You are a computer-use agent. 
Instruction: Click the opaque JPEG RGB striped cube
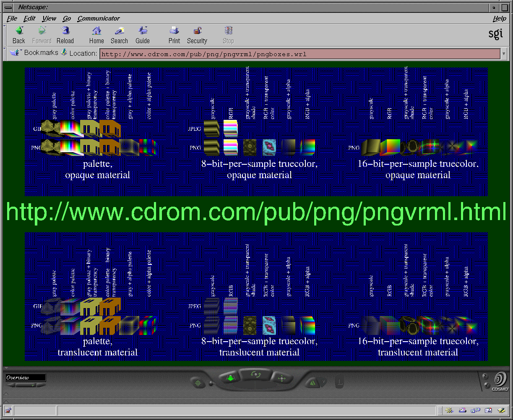230,128
